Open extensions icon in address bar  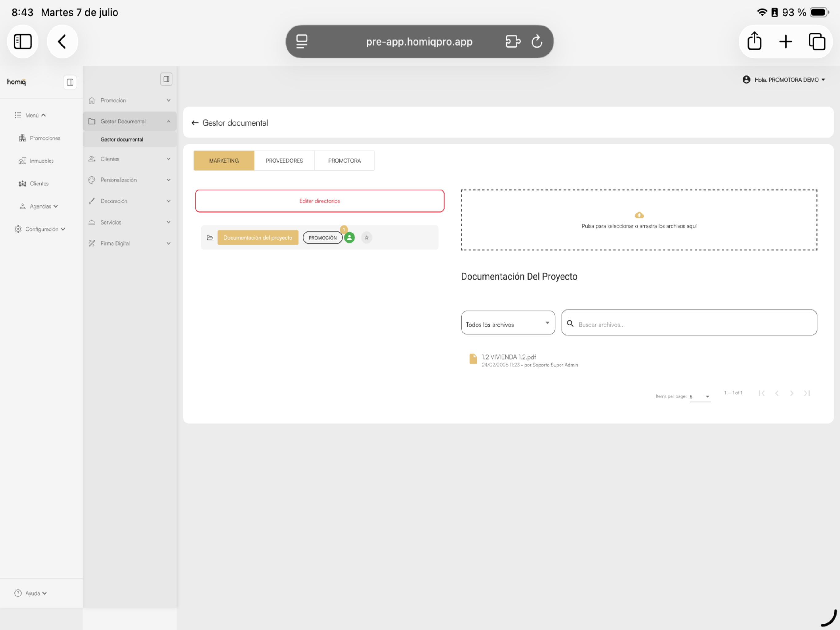(513, 42)
